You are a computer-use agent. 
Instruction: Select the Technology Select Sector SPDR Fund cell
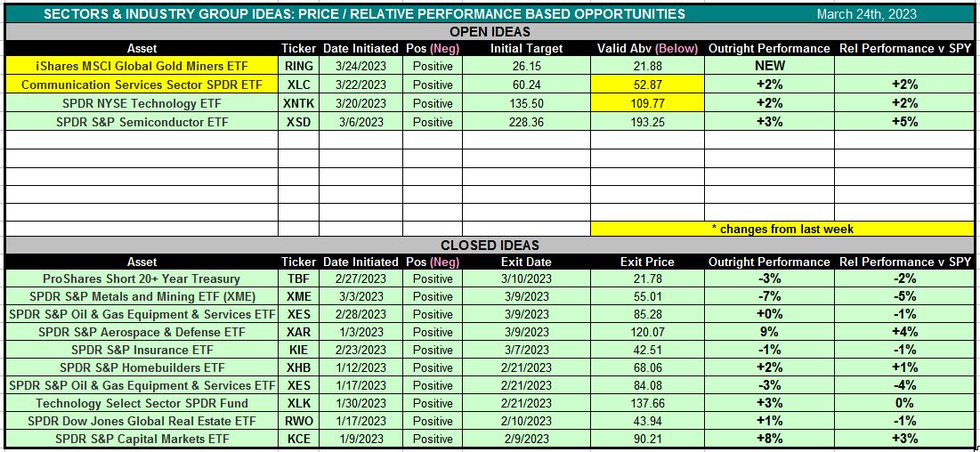pos(142,403)
